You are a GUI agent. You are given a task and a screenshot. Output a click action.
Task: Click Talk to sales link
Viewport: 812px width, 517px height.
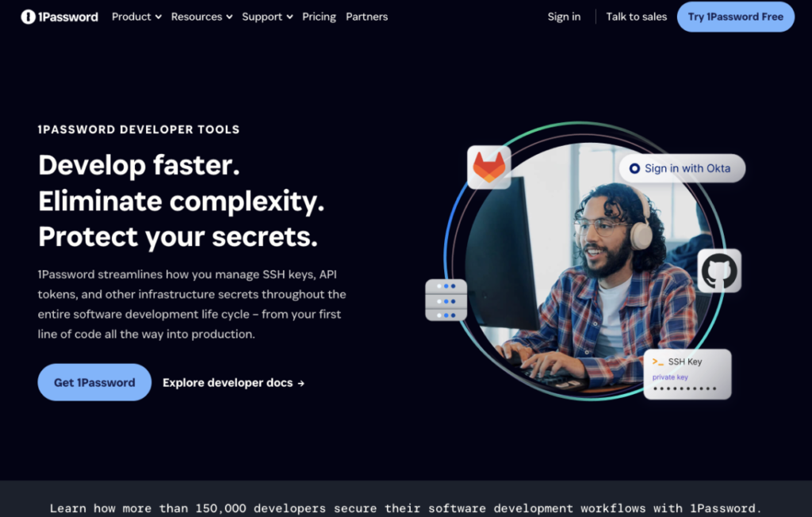tap(637, 17)
